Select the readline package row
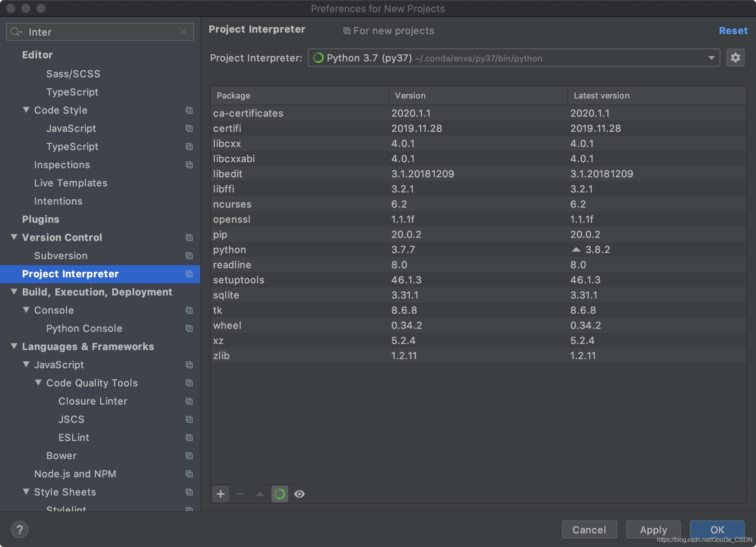This screenshot has height=547, width=756. (478, 265)
